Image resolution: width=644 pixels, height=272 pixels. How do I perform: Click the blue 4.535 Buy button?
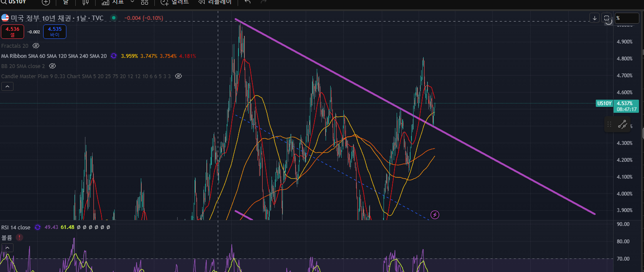coord(55,32)
